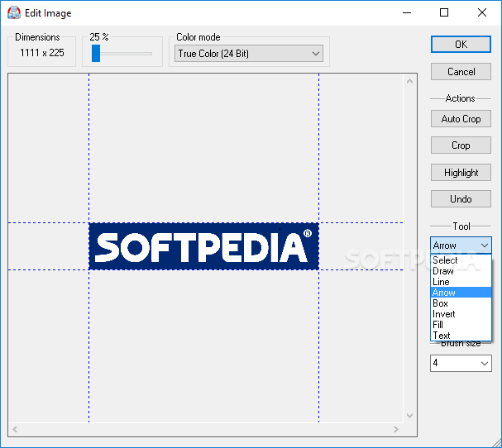Click the 1111 x 225 dimensions value
Image resolution: width=502 pixels, height=448 pixels.
(42, 52)
